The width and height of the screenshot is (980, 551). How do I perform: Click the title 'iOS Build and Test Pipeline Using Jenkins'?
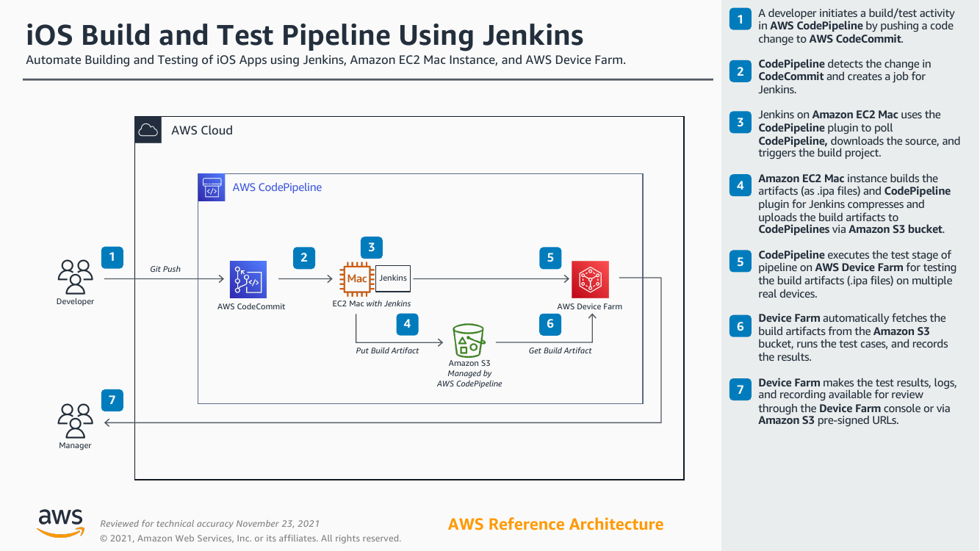click(305, 35)
